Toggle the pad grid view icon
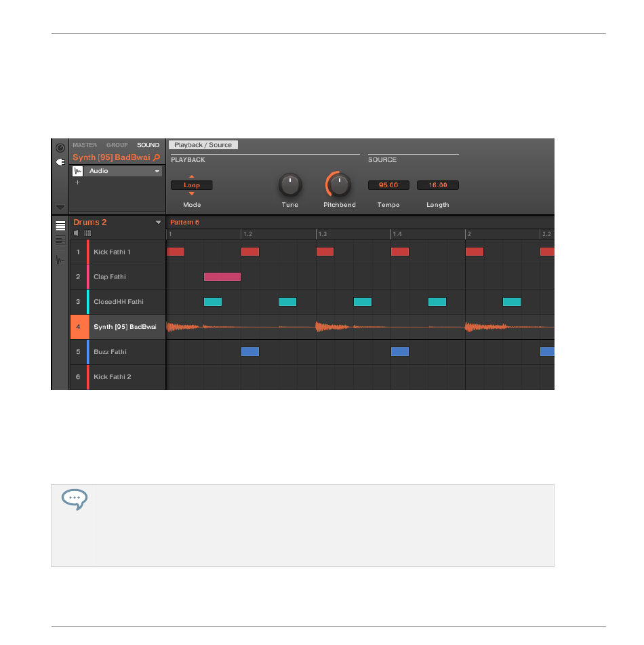This screenshot has height=645, width=644. (87, 233)
